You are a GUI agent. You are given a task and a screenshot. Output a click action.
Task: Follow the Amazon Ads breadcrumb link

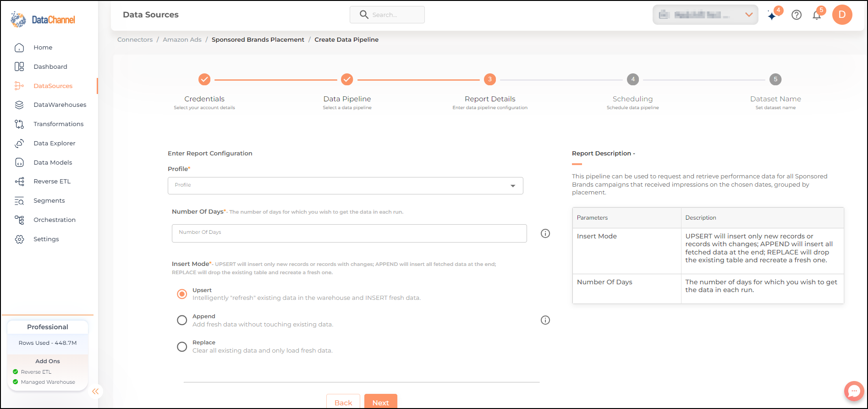click(182, 40)
